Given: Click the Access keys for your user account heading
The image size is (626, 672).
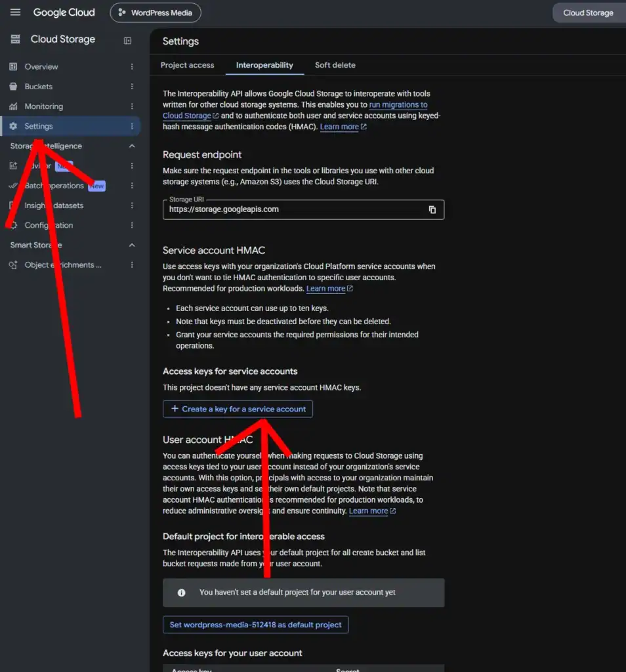Looking at the screenshot, I should 232,653.
